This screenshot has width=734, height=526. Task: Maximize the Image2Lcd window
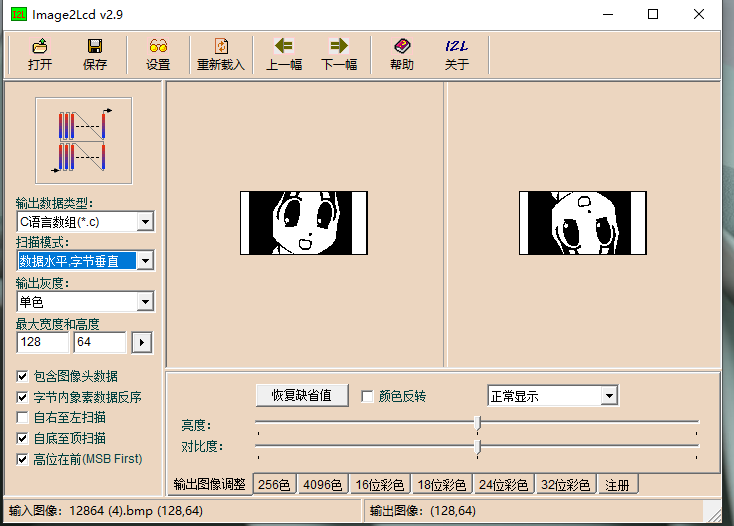(653, 14)
